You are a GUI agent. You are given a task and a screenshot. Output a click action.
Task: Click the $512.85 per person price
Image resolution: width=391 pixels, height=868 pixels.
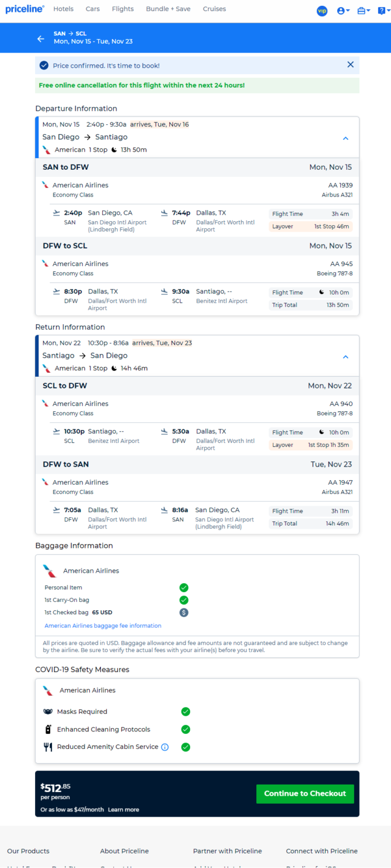[56, 792]
